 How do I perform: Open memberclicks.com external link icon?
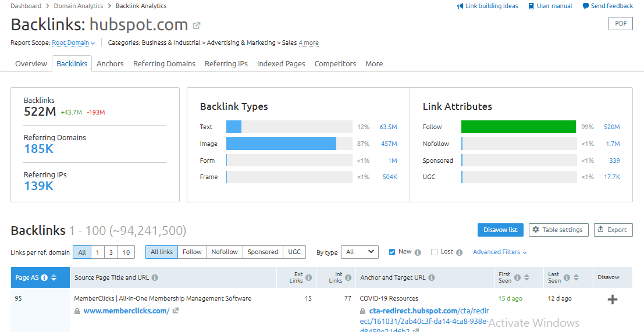pos(176,311)
